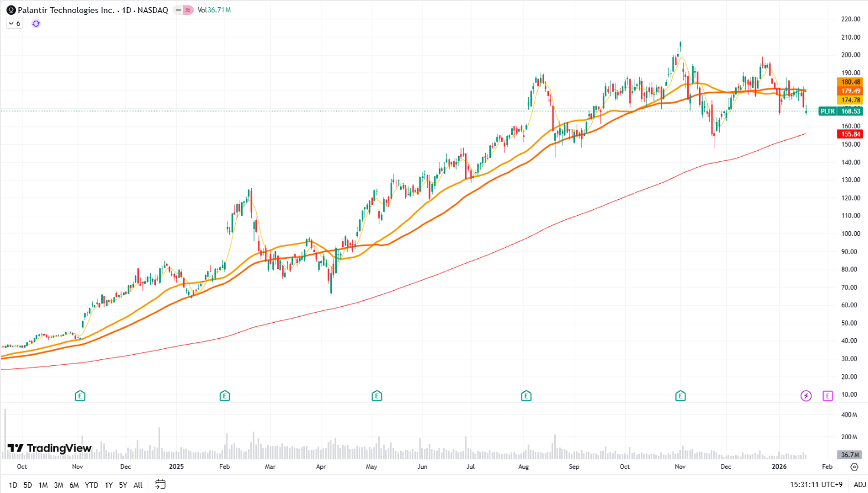Open the Go to date calendar icon
The height and width of the screenshot is (493, 868).
160,484
